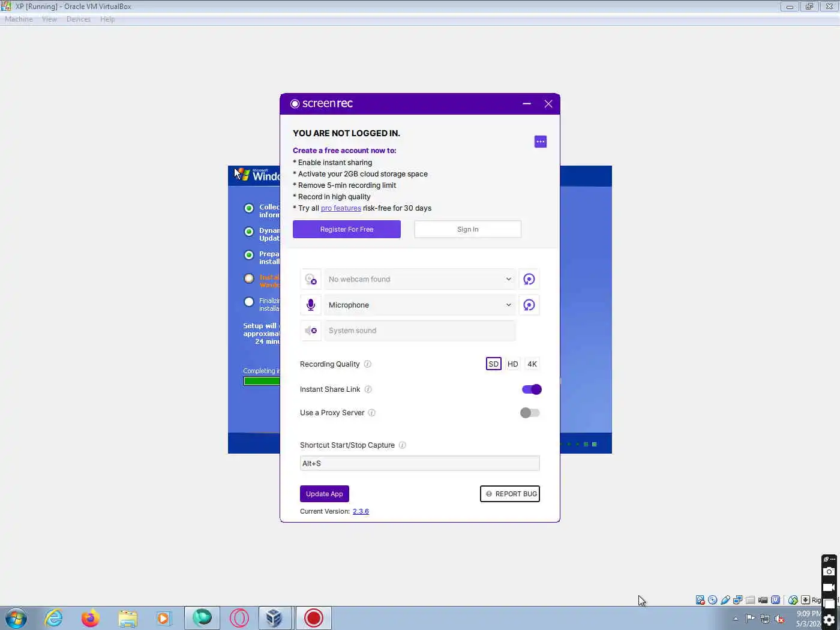Screen dimensions: 840x630
Task: Show info about Recording Quality
Action: coord(368,364)
